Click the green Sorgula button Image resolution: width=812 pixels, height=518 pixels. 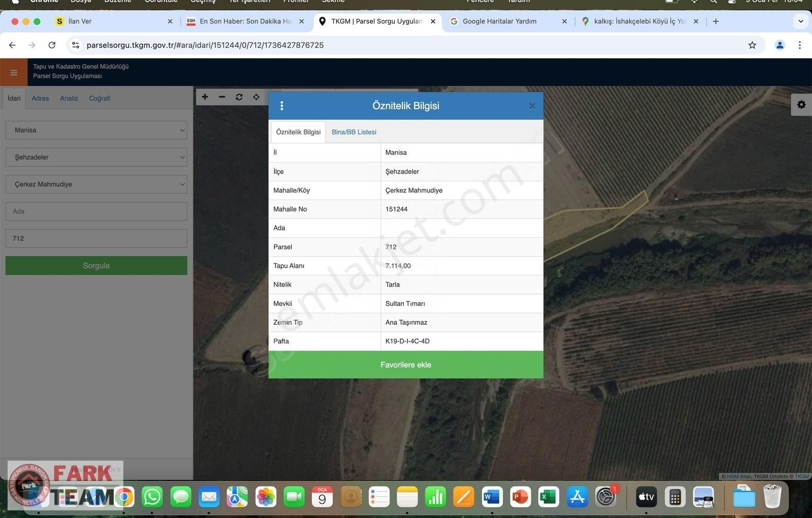click(96, 265)
